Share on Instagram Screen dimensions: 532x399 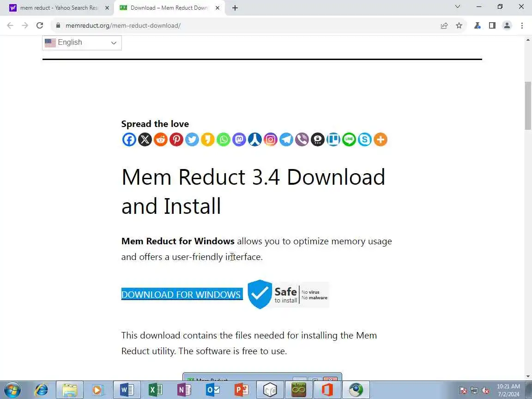coord(271,139)
